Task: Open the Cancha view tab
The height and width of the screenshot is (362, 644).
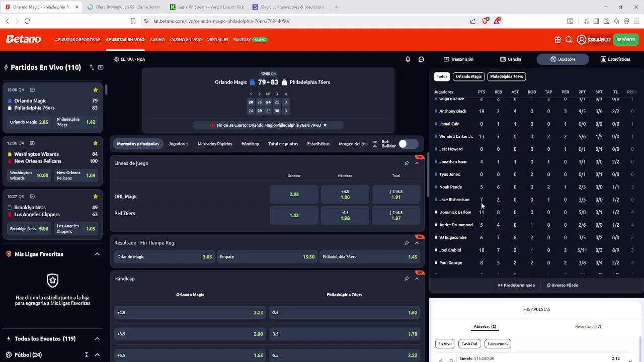Action: (511, 59)
